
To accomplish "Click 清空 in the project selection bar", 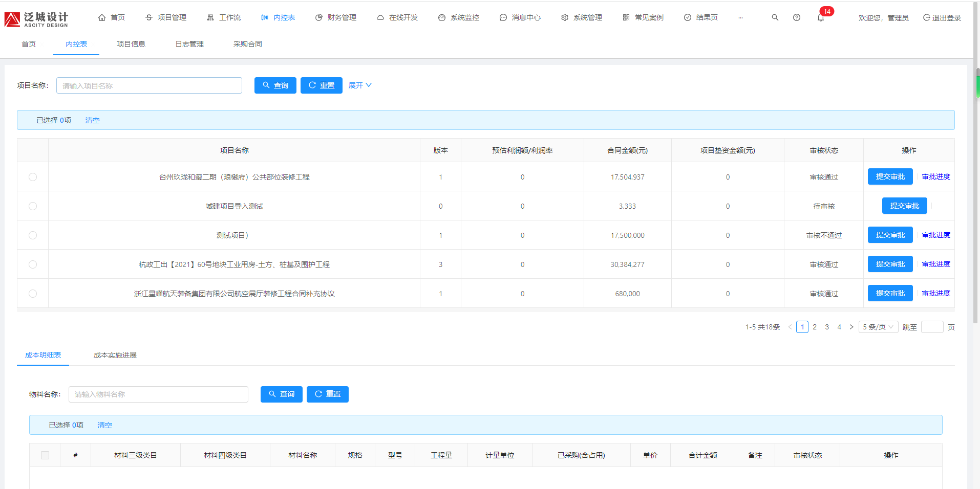I will [92, 120].
